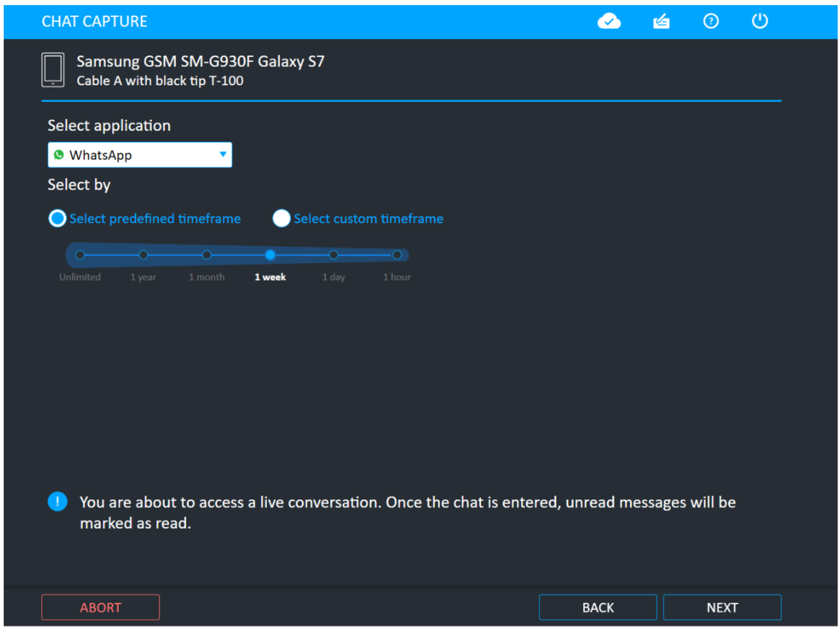Image resolution: width=840 pixels, height=630 pixels.
Task: Set timeframe slider to 1 year
Action: [144, 255]
